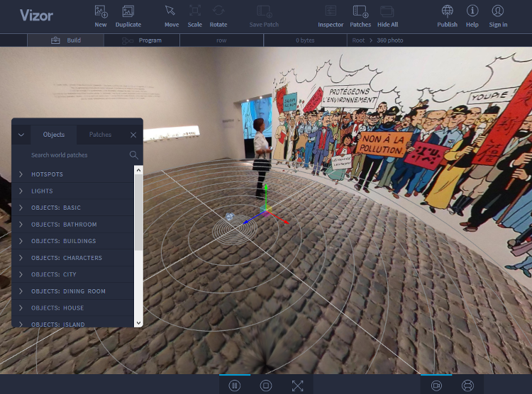532x394 pixels.
Task: Click the 'row' field in status bar
Action: pyautogui.click(x=221, y=40)
